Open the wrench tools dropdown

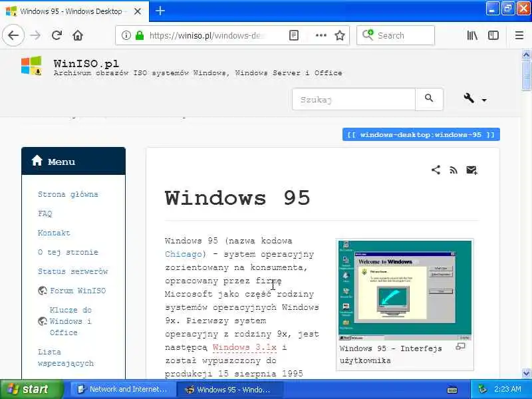[x=475, y=98]
